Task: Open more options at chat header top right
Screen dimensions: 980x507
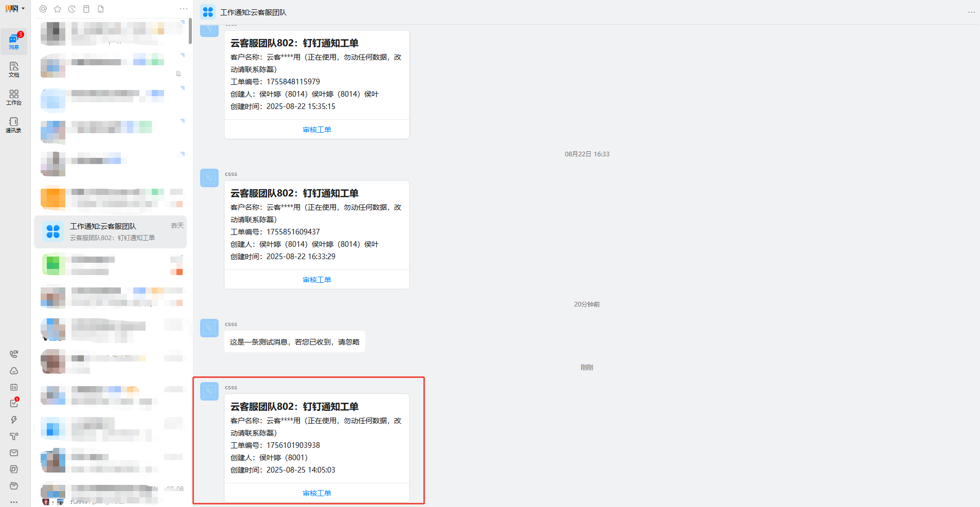Action: 971,12
